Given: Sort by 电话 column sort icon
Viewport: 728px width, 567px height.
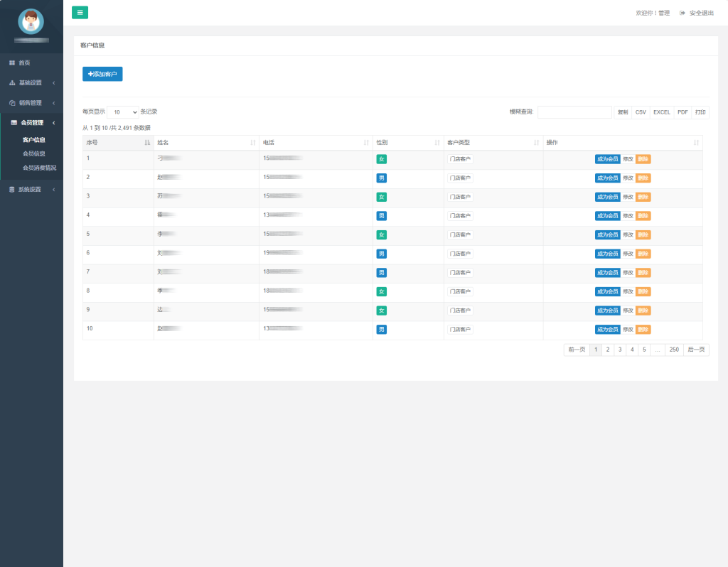Looking at the screenshot, I should [x=366, y=142].
